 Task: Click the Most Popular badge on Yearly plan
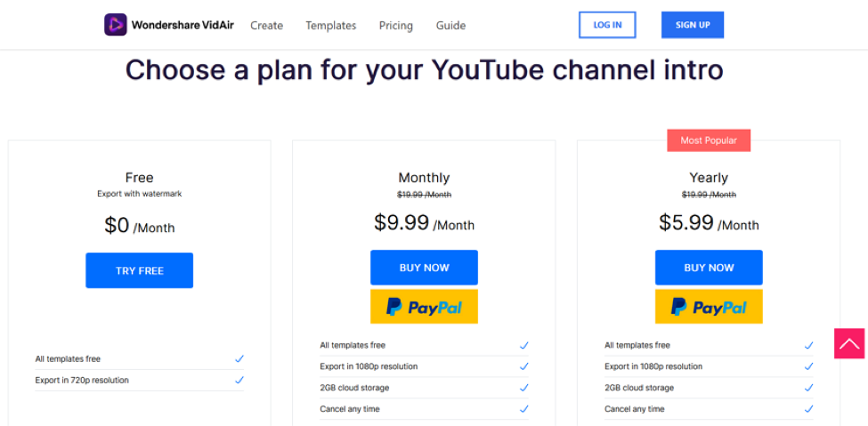coord(709,141)
